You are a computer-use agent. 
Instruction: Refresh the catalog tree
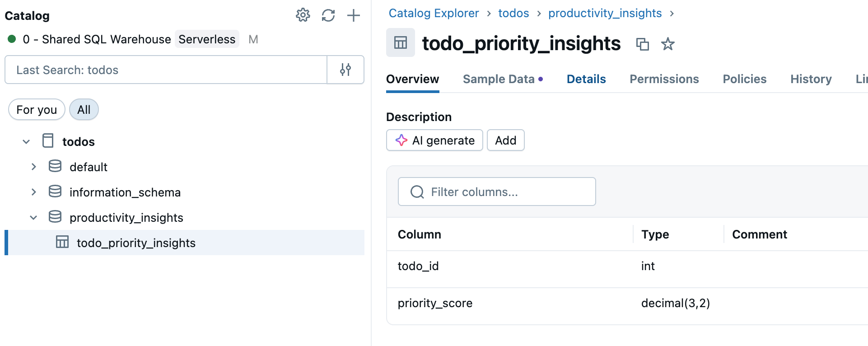tap(328, 15)
